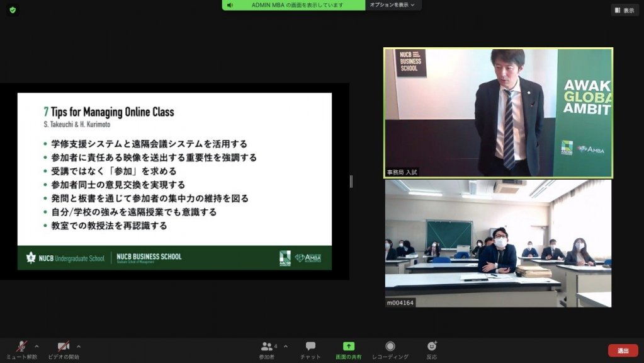The image size is (644, 363).
Task: Expand the arrow next to participants
Action: 285,346
